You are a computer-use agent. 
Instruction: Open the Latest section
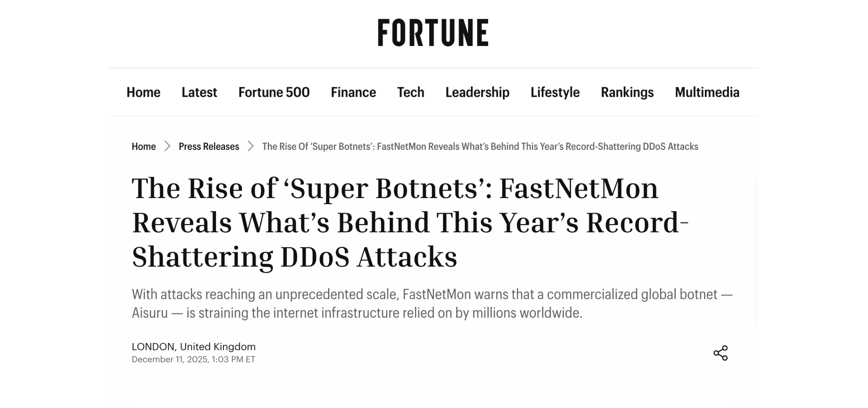pyautogui.click(x=199, y=92)
